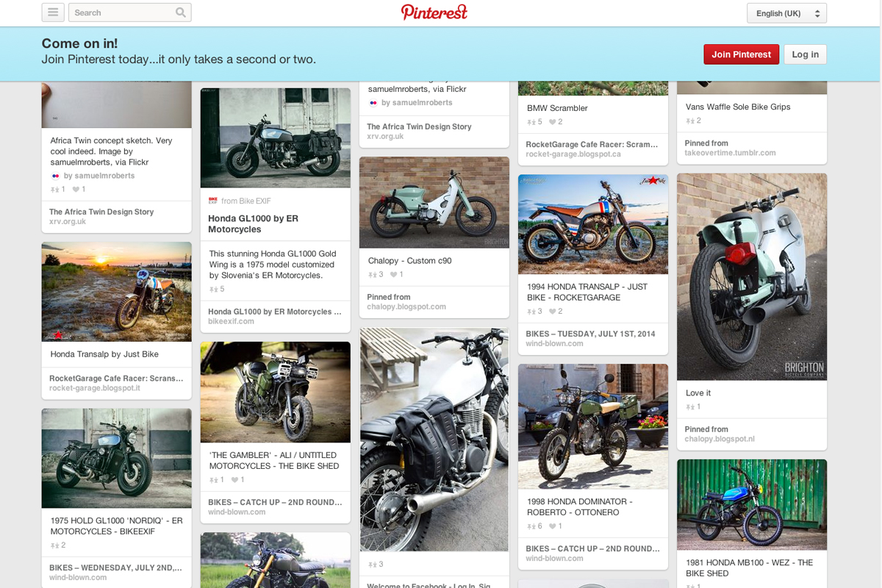This screenshot has width=882, height=588.
Task: Click the heart icon under The Gambler pin
Action: [234, 480]
